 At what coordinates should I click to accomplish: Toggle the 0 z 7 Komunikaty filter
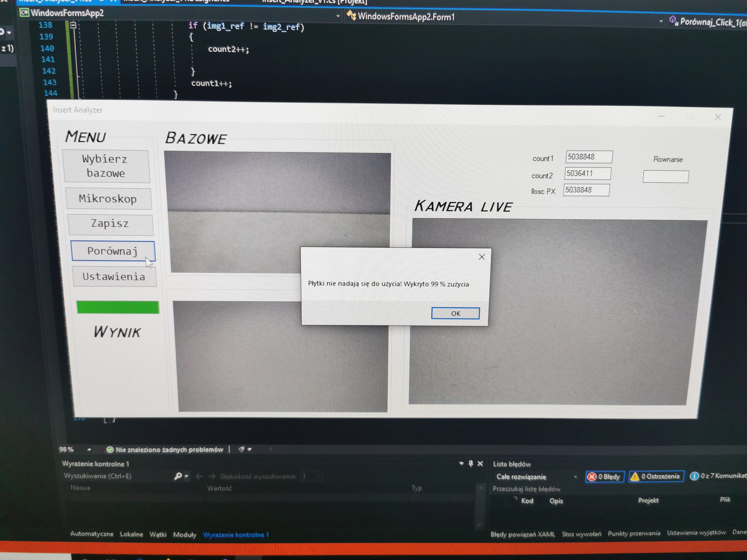(718, 476)
